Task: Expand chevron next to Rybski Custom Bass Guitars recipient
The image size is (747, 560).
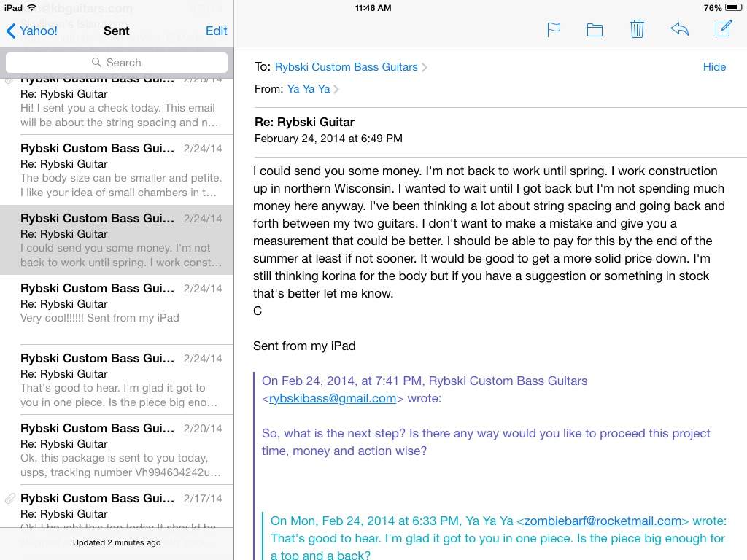Action: [425, 67]
